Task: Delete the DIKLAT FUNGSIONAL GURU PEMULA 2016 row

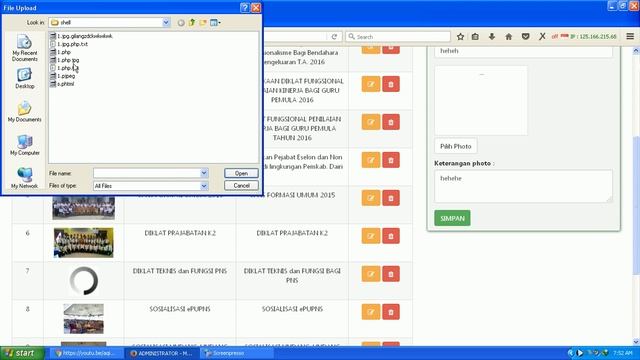Action: 391,84
